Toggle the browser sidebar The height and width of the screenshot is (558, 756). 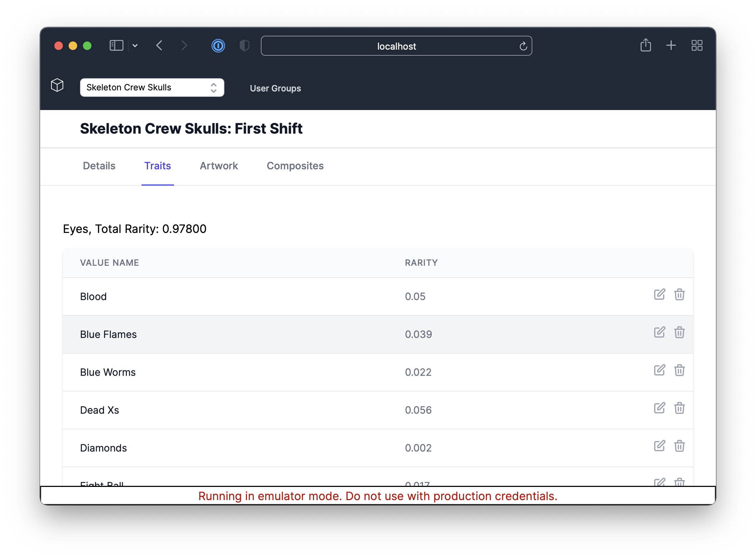click(x=116, y=46)
